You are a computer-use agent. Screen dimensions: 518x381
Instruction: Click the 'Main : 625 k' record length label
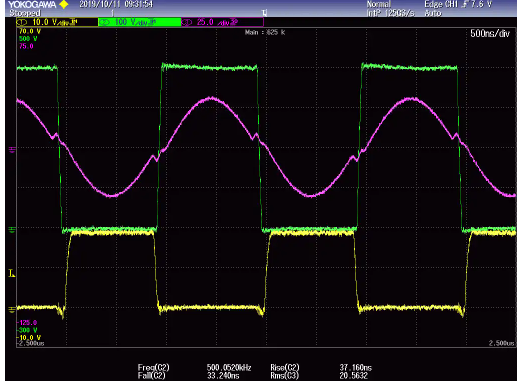265,32
